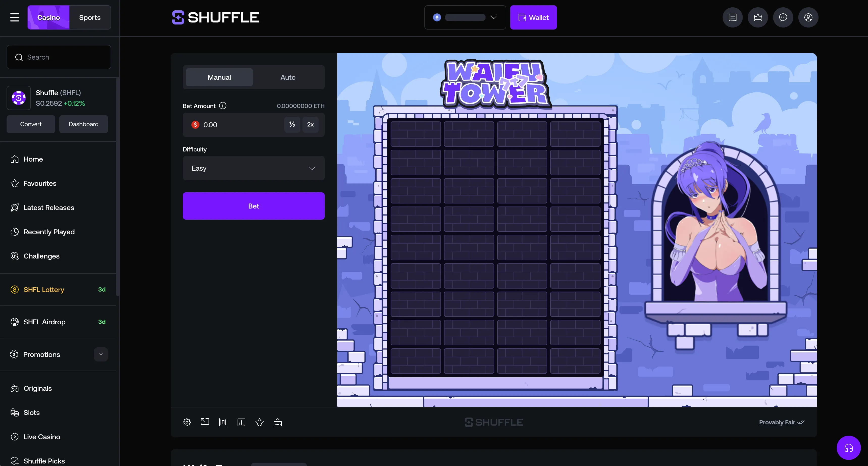
Task: Open live stats chart icon
Action: coord(241,422)
